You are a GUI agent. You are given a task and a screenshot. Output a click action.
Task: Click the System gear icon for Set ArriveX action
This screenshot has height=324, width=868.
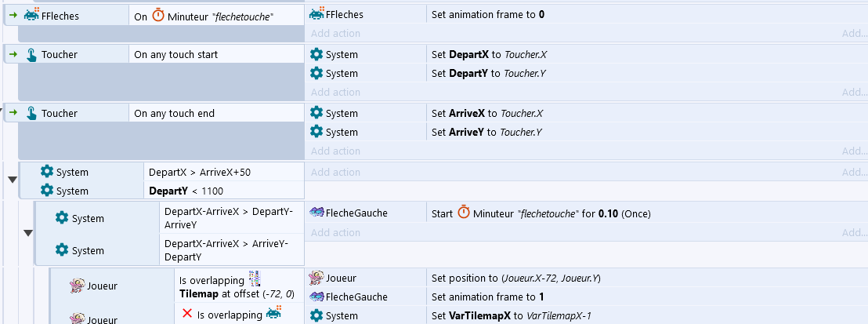(316, 113)
